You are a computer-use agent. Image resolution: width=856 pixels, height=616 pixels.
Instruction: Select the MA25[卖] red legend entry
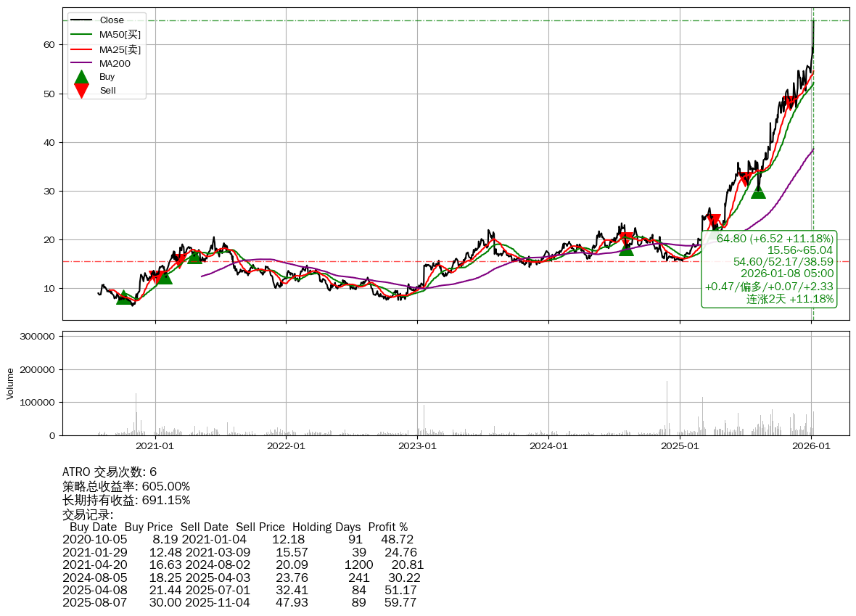120,49
